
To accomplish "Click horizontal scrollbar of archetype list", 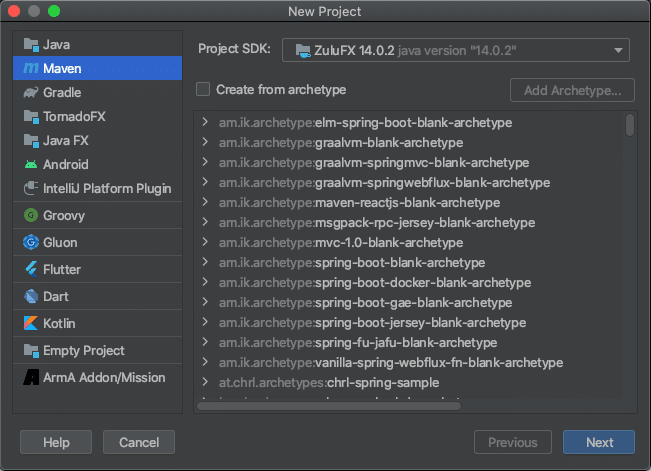I will (x=329, y=406).
